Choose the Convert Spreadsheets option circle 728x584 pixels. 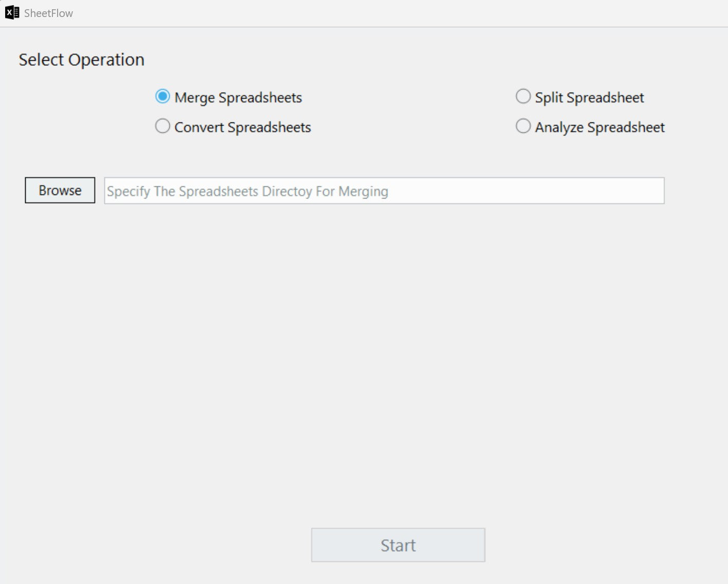163,127
